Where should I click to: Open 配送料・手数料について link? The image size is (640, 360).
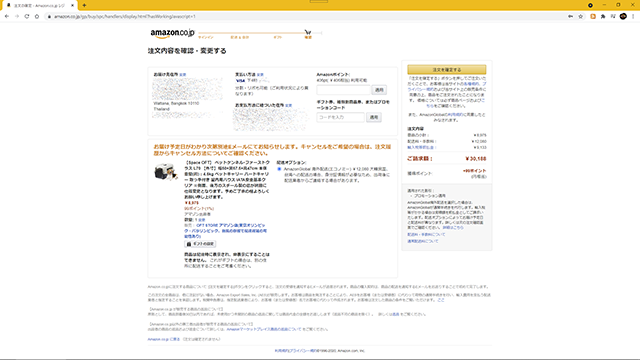(426, 235)
